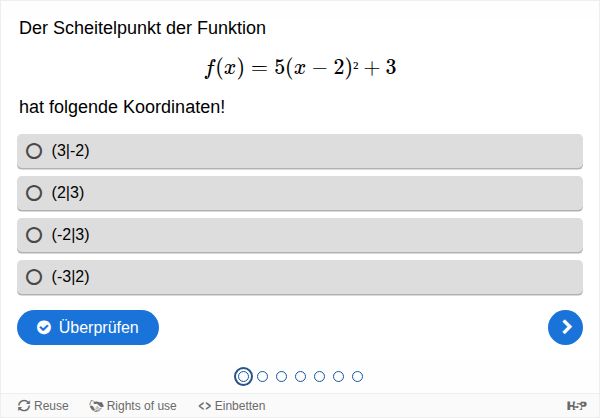This screenshot has width=600, height=418.
Task: Select the sixth question dot
Action: (338, 376)
